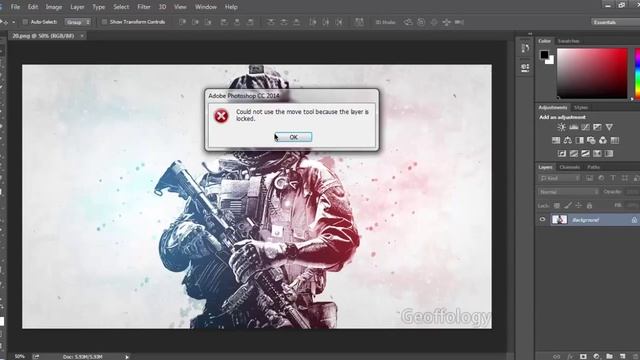
Task: Click the layer effects fx icon
Action: [x=570, y=356]
